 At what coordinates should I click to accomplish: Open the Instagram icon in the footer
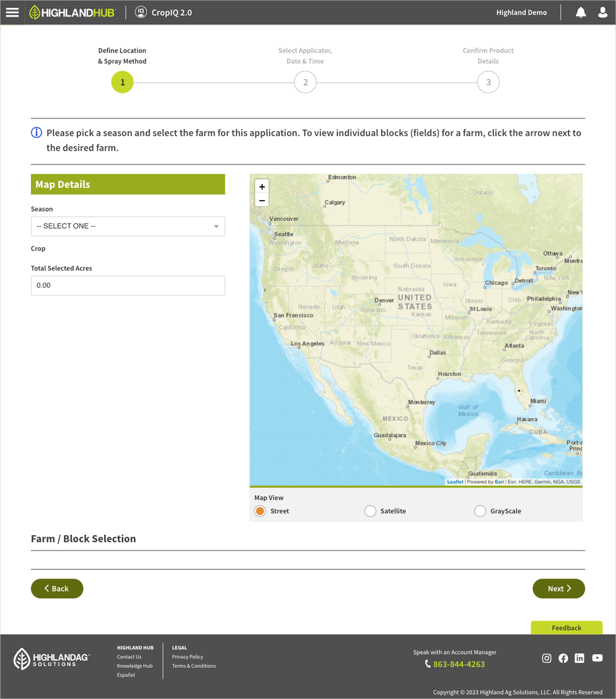click(546, 658)
